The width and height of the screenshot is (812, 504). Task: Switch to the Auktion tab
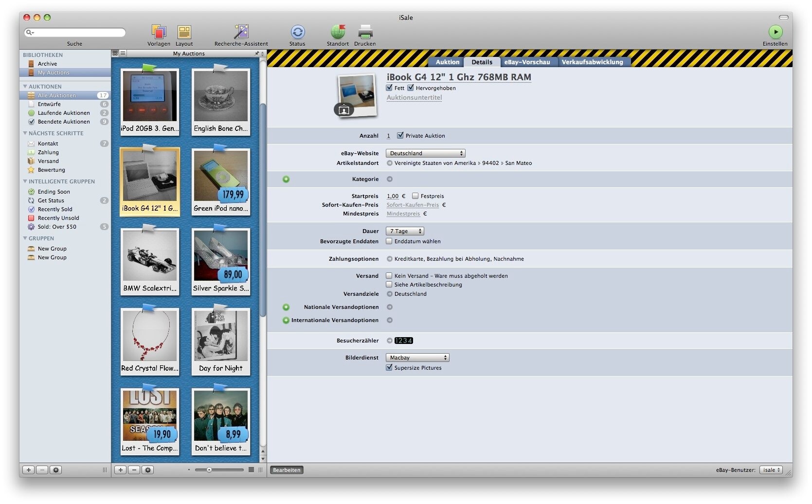pos(447,62)
